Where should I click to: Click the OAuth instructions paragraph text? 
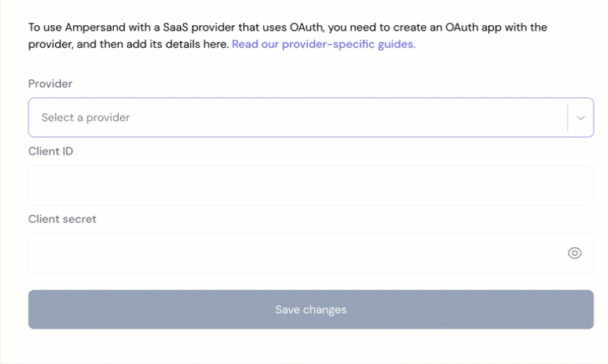click(x=236, y=27)
